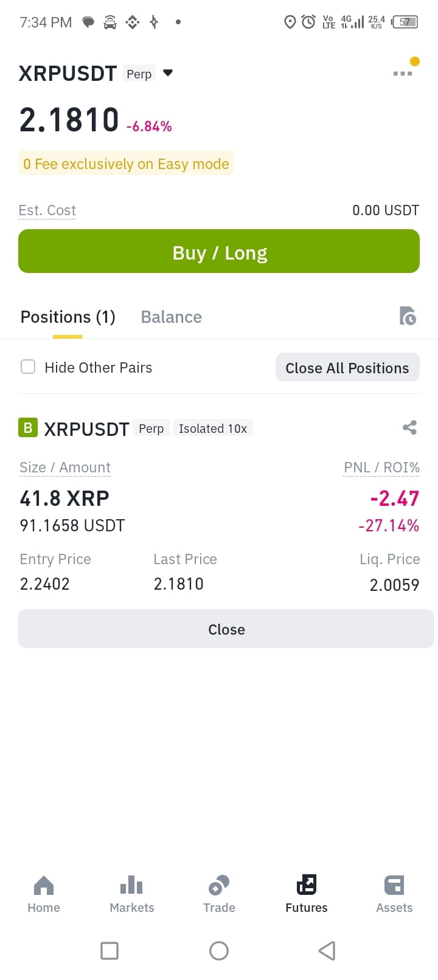438x980 pixels.
Task: Close the XRPUSDT position
Action: [226, 629]
